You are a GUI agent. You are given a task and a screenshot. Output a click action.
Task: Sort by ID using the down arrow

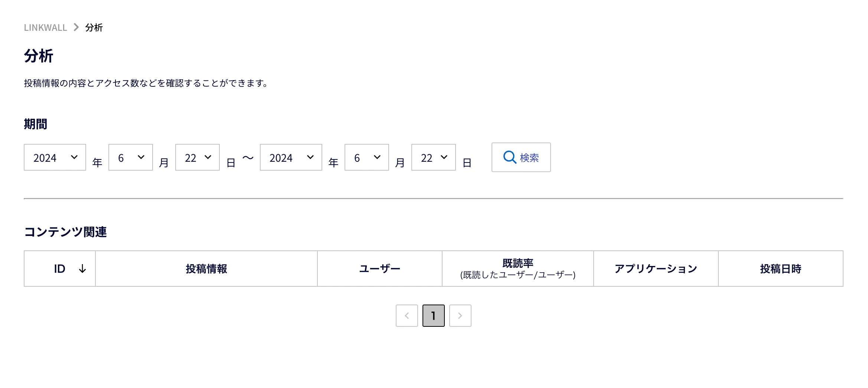tap(82, 269)
